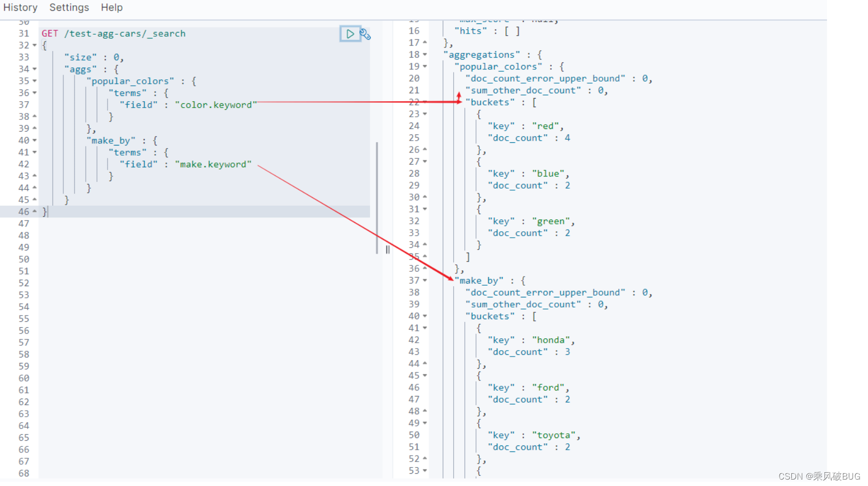Click the editor pane resize handle
The width and height of the screenshot is (868, 486).
pos(388,249)
